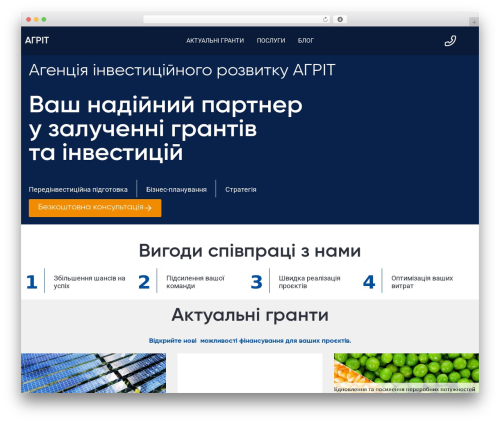Open the БЛОГ menu item

click(x=306, y=40)
